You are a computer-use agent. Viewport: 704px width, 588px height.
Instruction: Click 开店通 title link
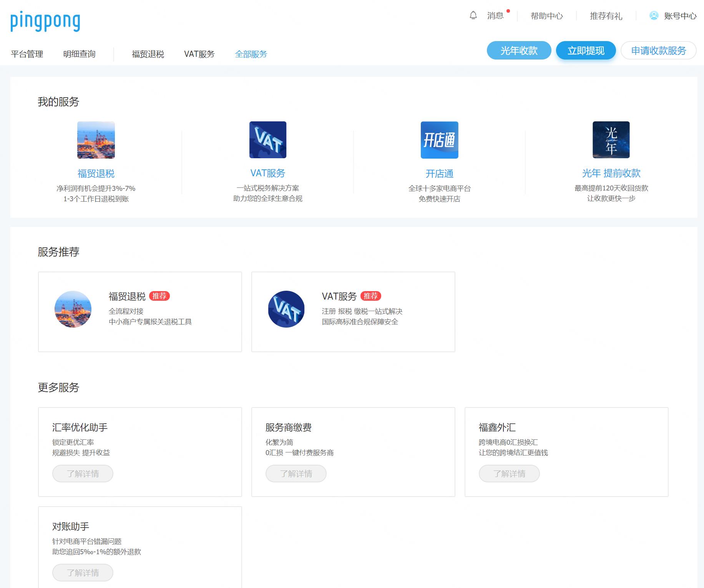point(440,174)
